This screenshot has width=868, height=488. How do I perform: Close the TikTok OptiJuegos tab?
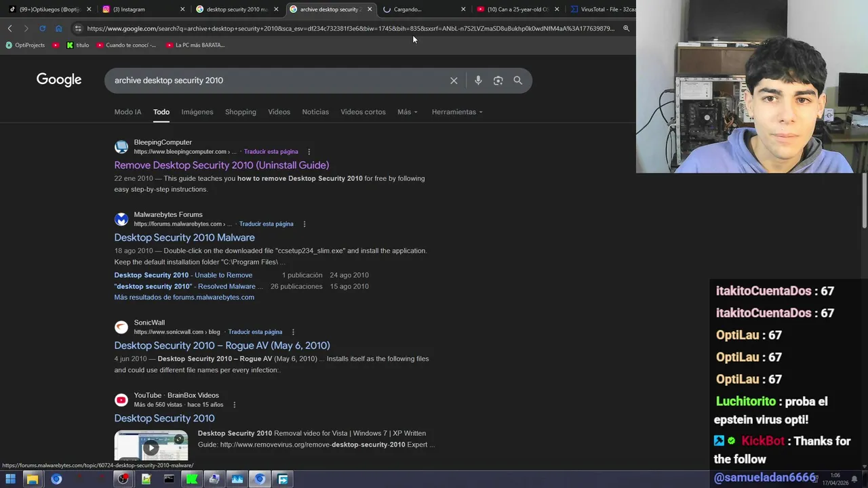click(89, 9)
